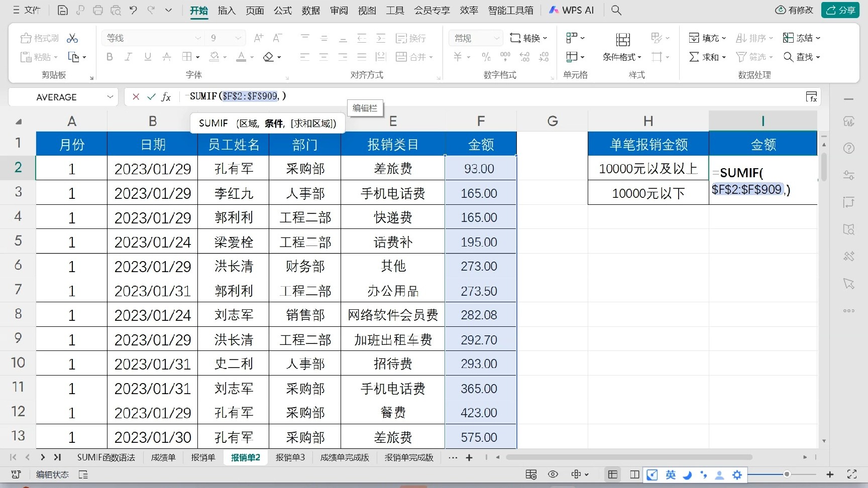Viewport: 868px width, 488px height.
Task: Click the Undo arrow icon
Action: coord(133,10)
